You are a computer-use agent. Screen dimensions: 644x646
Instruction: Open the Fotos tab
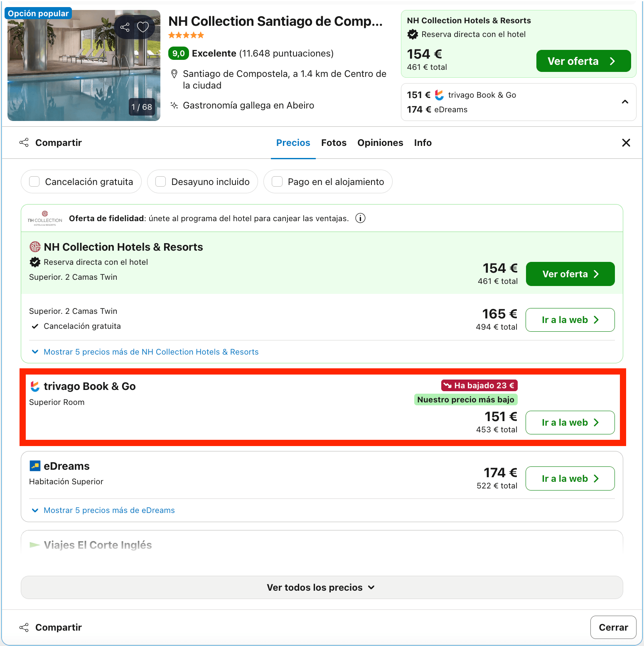334,143
